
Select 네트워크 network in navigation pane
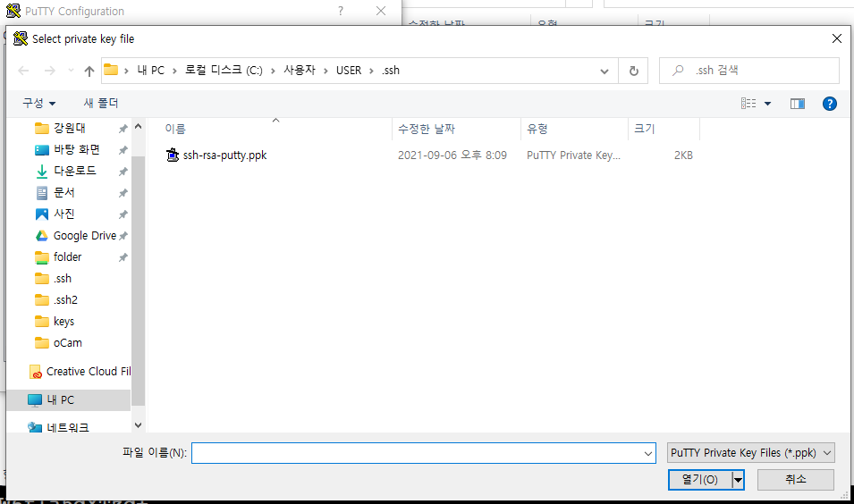click(68, 427)
